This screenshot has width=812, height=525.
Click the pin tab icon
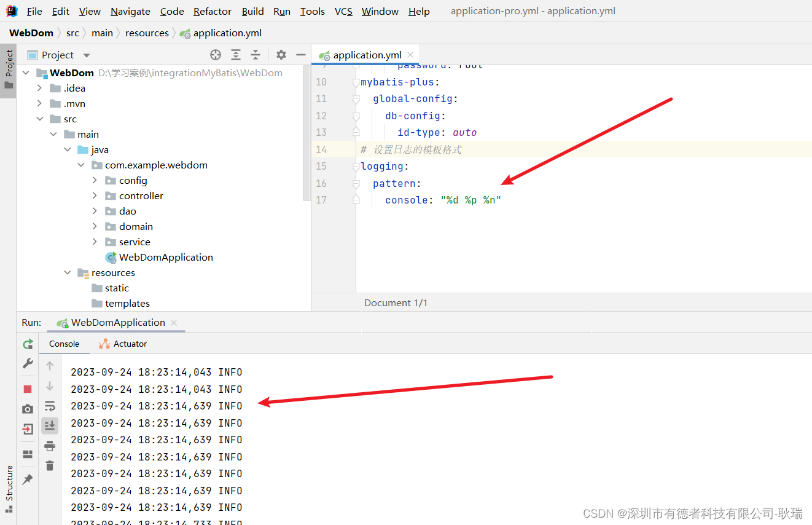(x=28, y=480)
